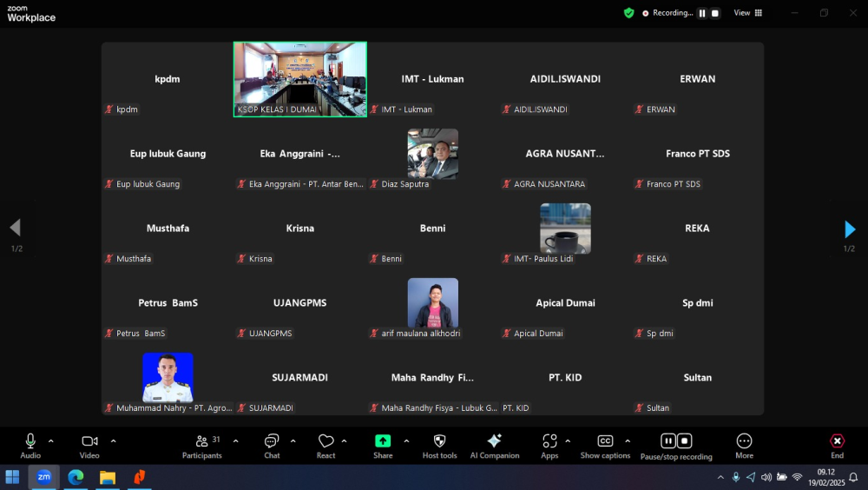Screen dimensions: 868x490
Task: Open Host tools shield
Action: coord(439,447)
